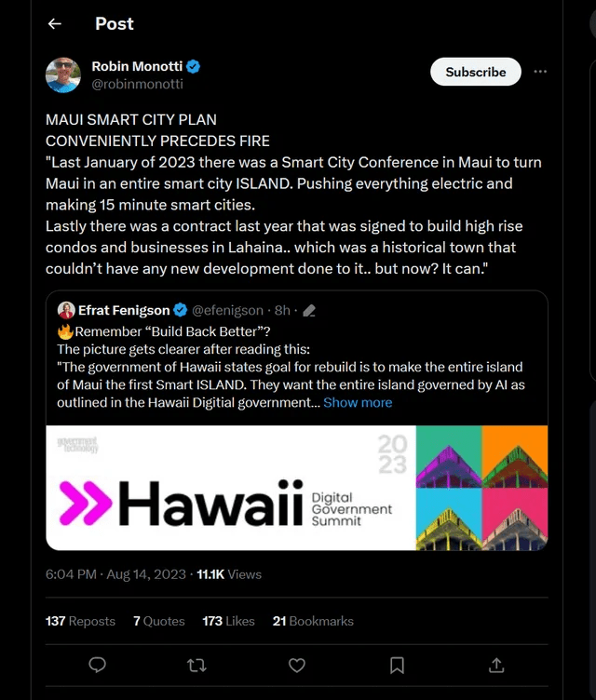The height and width of the screenshot is (700, 596).
Task: Open the @robinmonotti handle link
Action: click(x=137, y=84)
